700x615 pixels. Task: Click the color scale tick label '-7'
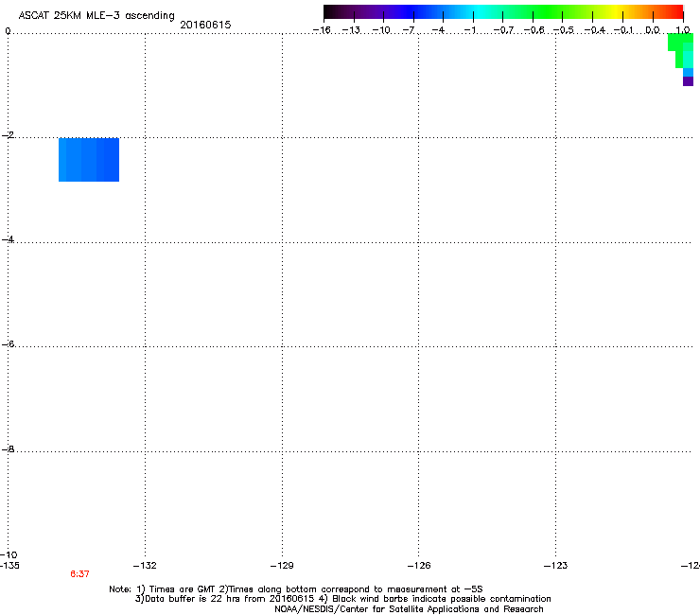tap(409, 30)
